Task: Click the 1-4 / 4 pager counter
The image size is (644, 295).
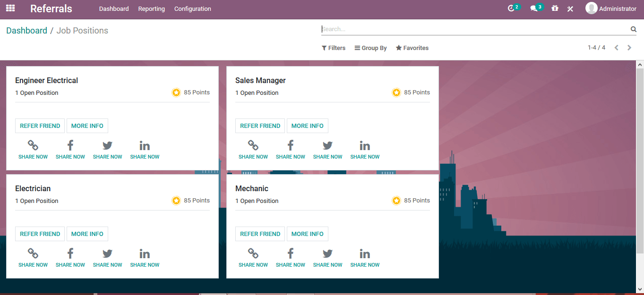Action: [x=596, y=48]
